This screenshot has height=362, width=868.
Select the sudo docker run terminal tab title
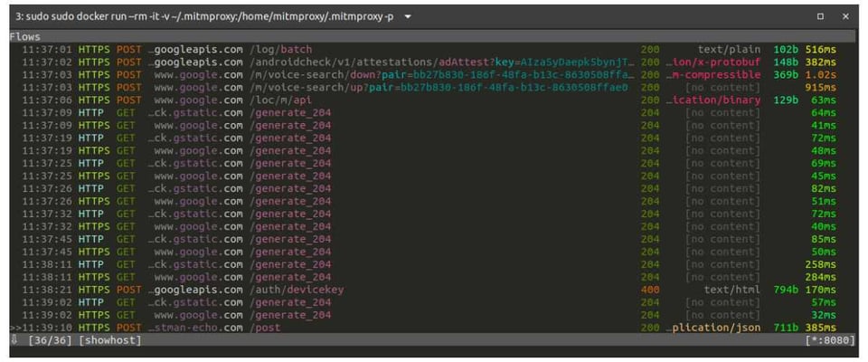(x=204, y=16)
